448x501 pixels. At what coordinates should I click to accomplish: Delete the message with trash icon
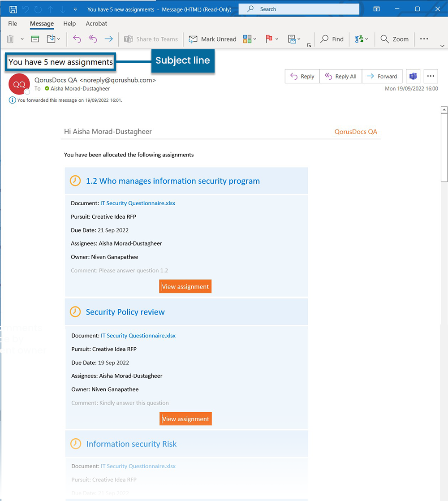click(x=11, y=39)
